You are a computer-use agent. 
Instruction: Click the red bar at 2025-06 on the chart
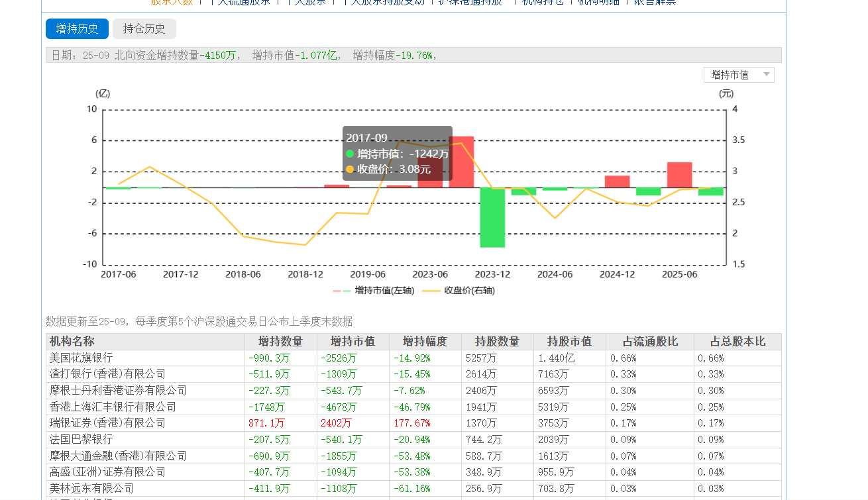pos(679,175)
